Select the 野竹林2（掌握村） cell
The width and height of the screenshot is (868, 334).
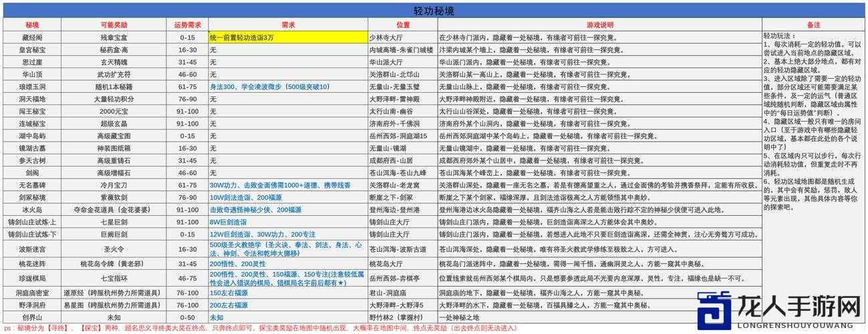coord(403,317)
